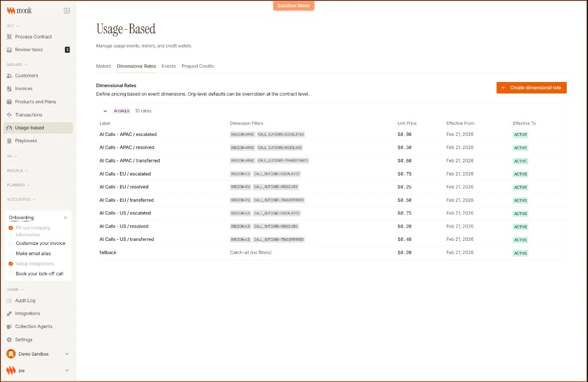Click the Invoices document icon
The width and height of the screenshot is (588, 382).
[x=9, y=89]
